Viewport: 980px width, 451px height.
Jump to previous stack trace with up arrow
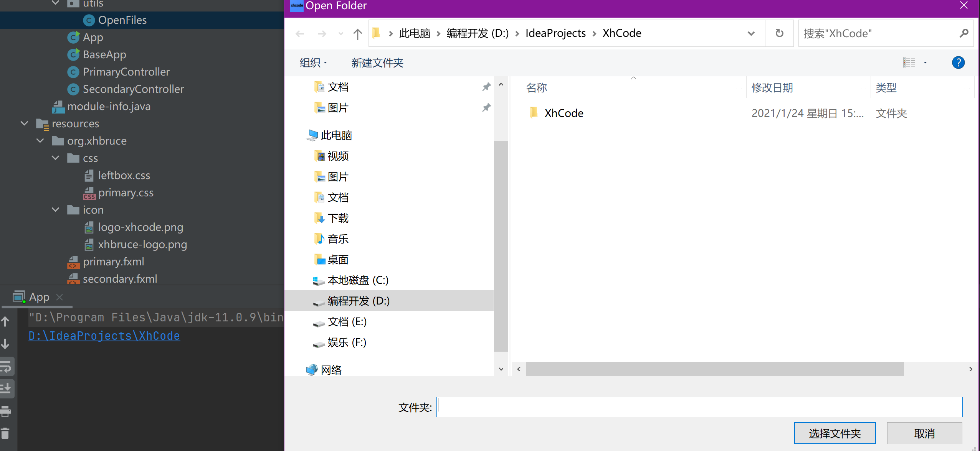coord(6,321)
